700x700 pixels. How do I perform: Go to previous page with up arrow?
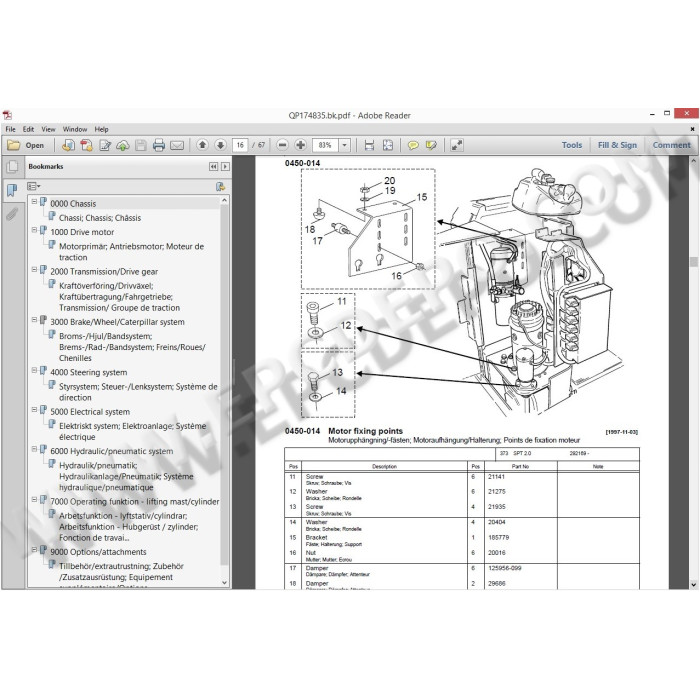(x=202, y=145)
